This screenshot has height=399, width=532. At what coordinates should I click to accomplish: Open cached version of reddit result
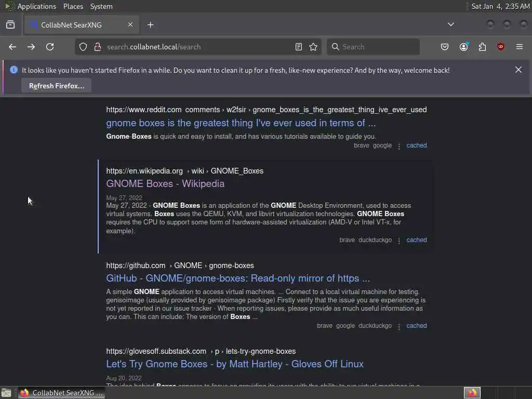click(x=417, y=145)
